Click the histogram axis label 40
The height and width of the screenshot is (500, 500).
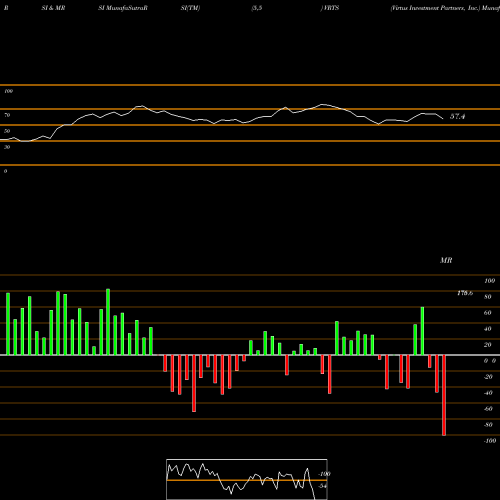pyautogui.click(x=488, y=329)
